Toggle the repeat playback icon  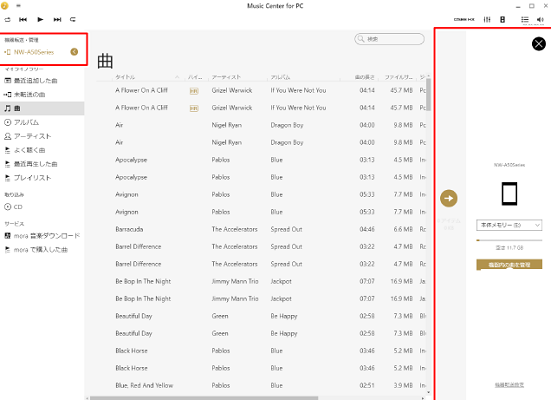[73, 19]
